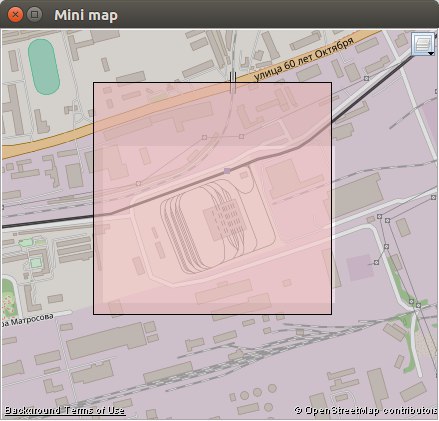Click the pink viewport rectangle on the mini map
This screenshot has width=439, height=421.
click(x=212, y=198)
